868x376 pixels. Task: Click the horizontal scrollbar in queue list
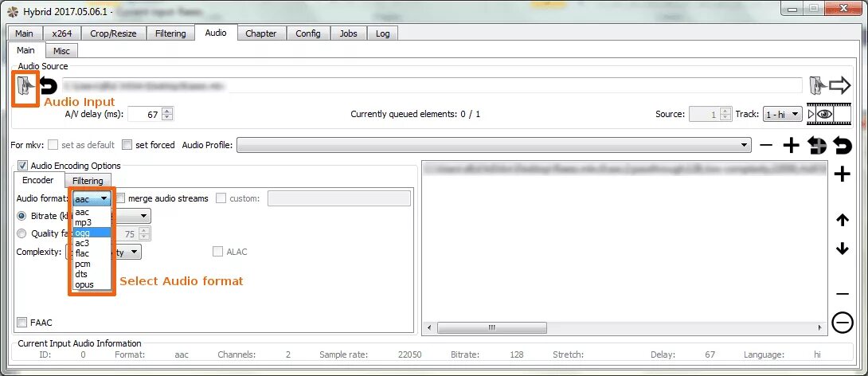click(491, 328)
